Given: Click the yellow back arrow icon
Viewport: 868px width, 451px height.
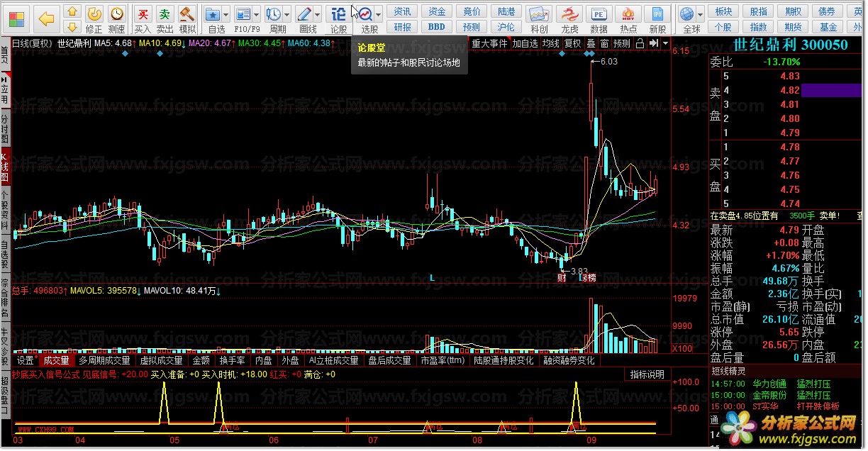Looking at the screenshot, I should click(x=47, y=18).
